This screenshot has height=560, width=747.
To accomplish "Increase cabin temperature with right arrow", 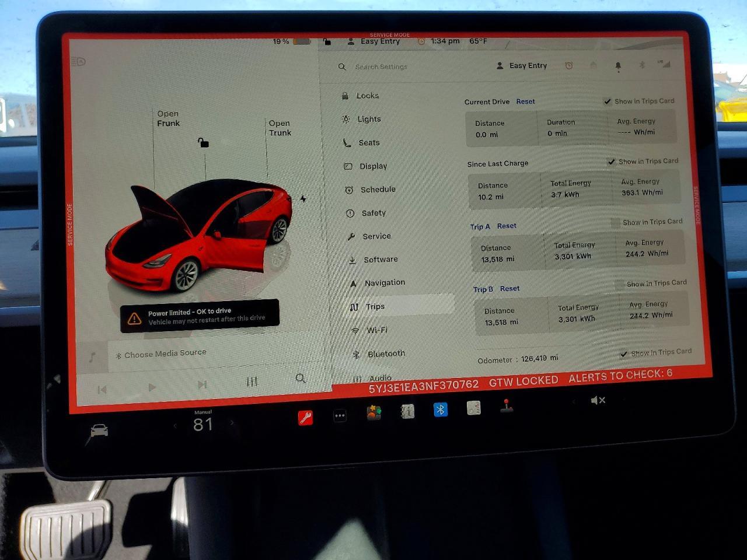I will pyautogui.click(x=232, y=422).
